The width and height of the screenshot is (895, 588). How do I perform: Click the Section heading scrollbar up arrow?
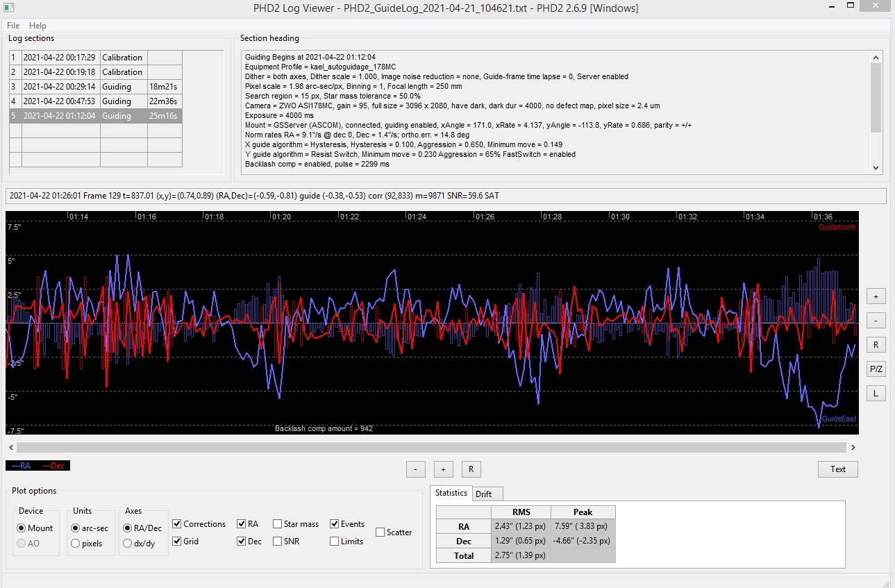[876, 58]
